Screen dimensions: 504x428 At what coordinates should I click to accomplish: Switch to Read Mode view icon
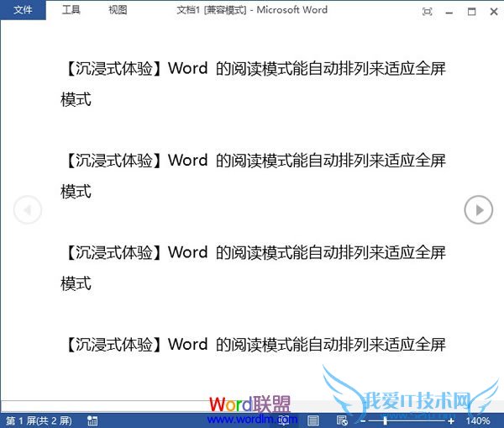tap(284, 420)
